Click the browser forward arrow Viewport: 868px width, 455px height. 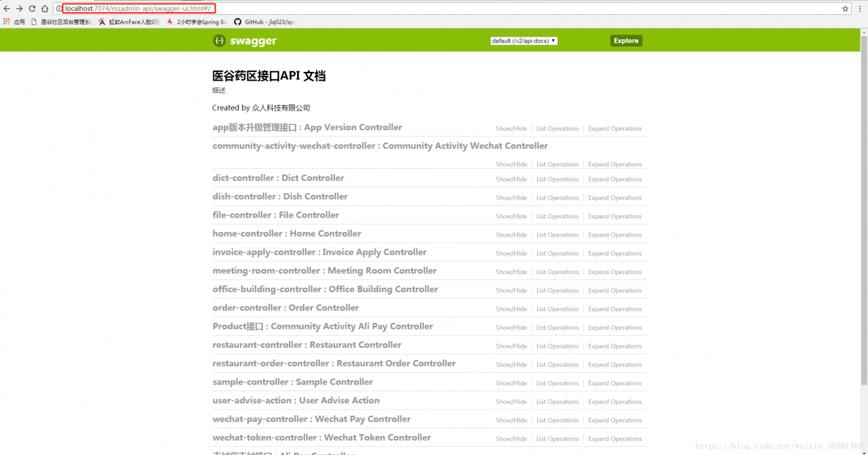tap(19, 9)
